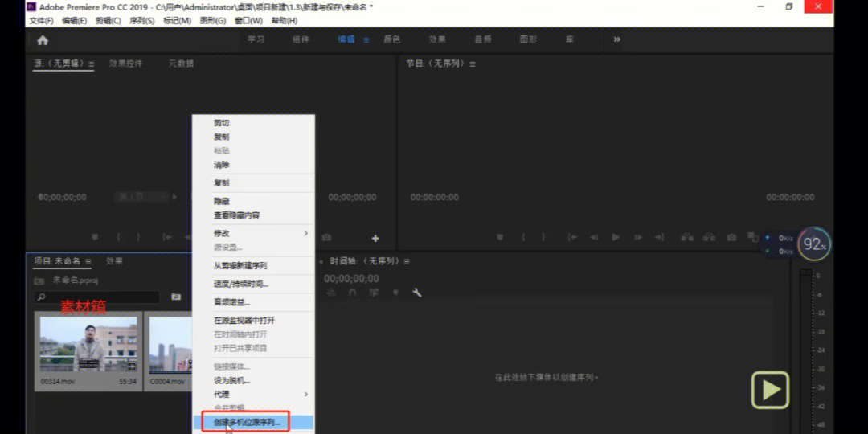This screenshot has width=868, height=434.
Task: Toggle snap in timeline
Action: coord(352,293)
